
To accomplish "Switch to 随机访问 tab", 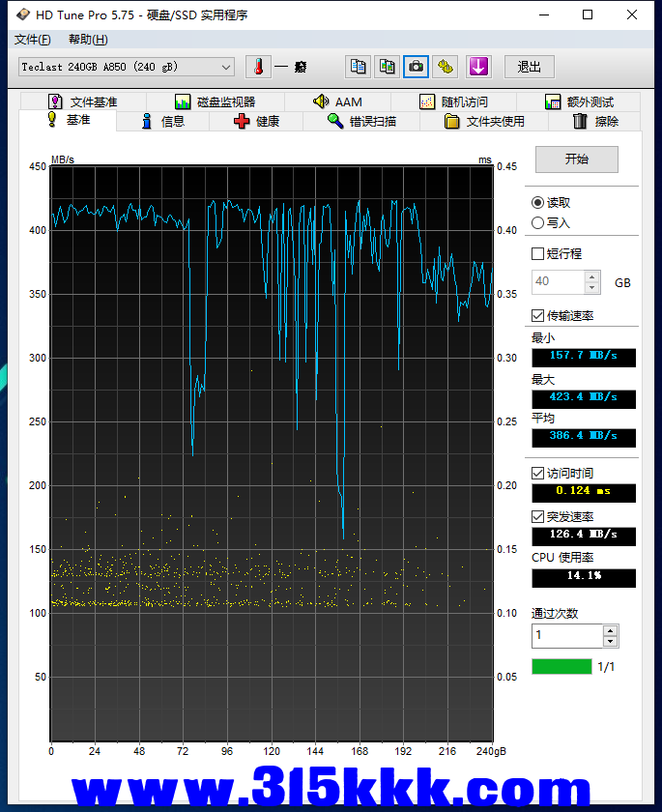I will (453, 102).
